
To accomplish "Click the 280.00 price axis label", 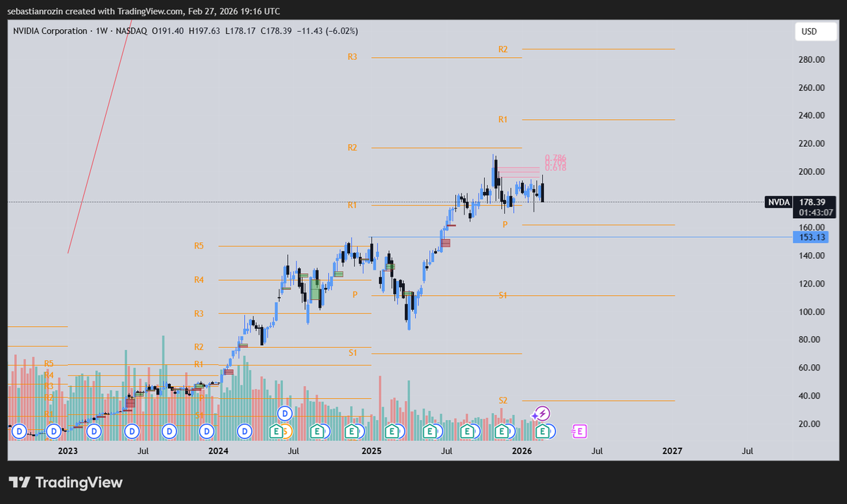I will 811,59.
